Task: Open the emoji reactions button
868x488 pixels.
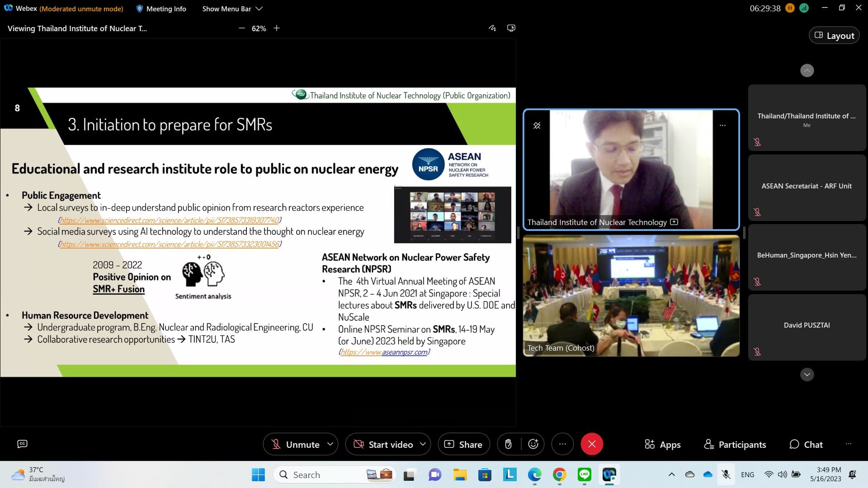Action: point(533,444)
